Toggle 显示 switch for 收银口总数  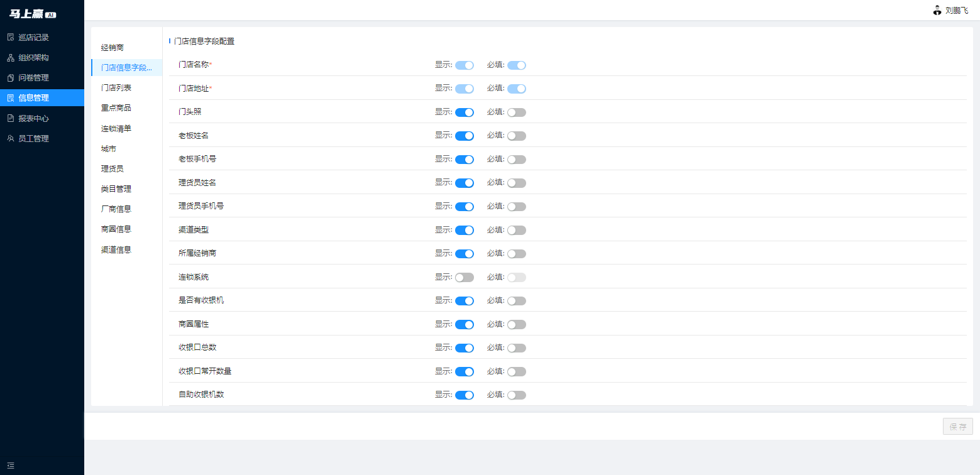465,348
